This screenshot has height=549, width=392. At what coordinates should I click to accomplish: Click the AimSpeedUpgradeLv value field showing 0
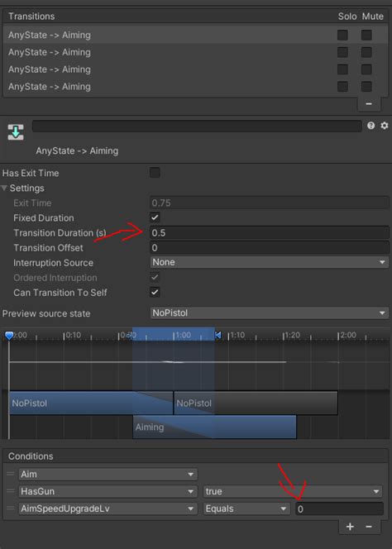tap(339, 508)
